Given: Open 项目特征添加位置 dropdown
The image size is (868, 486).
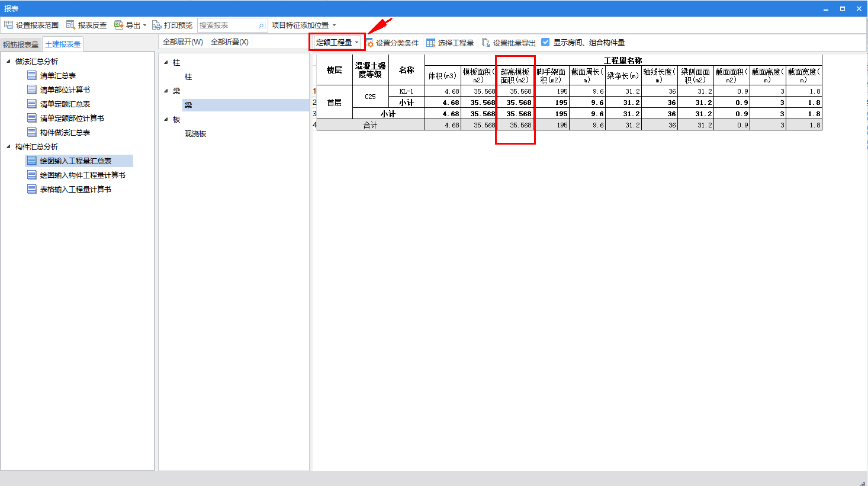Looking at the screenshot, I should pos(304,25).
